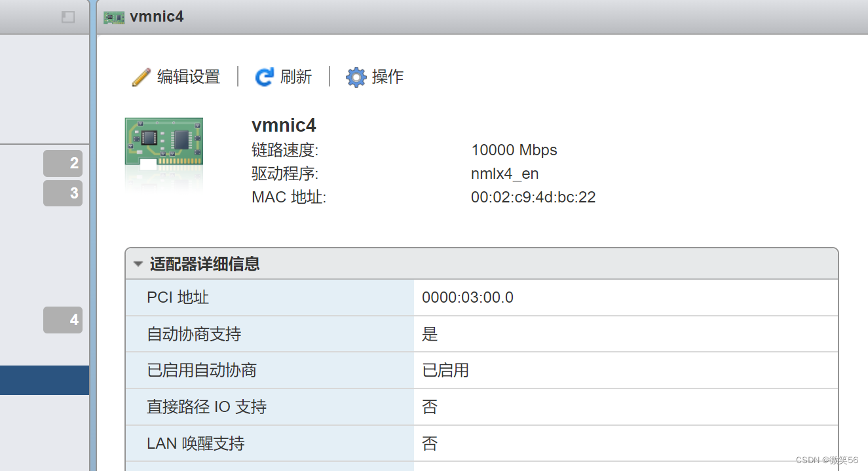Click the gray badge numbered 2
Image resolution: width=868 pixels, height=471 pixels.
click(x=64, y=163)
